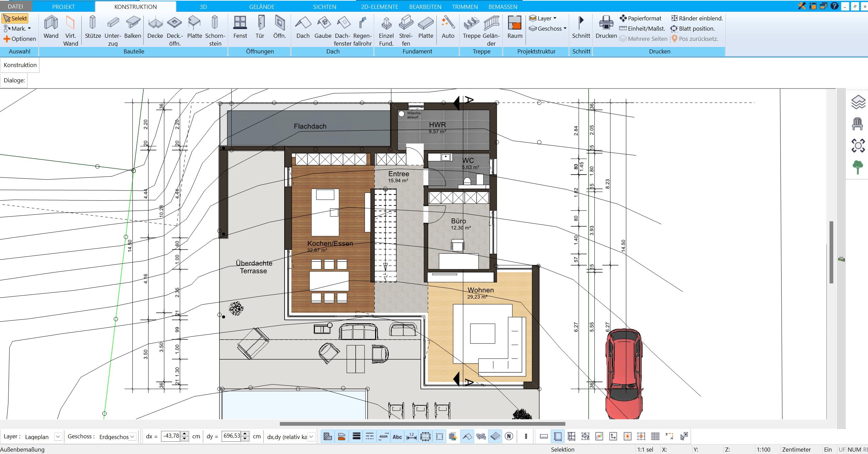
Task: Open Optionen in Auswahl group
Action: coord(20,39)
